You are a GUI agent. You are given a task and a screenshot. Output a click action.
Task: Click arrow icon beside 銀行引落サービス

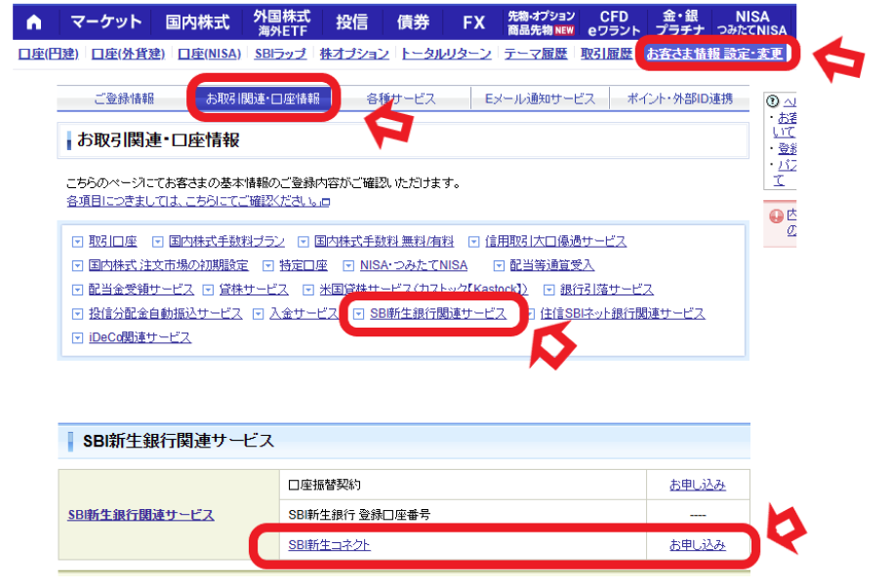(548, 291)
